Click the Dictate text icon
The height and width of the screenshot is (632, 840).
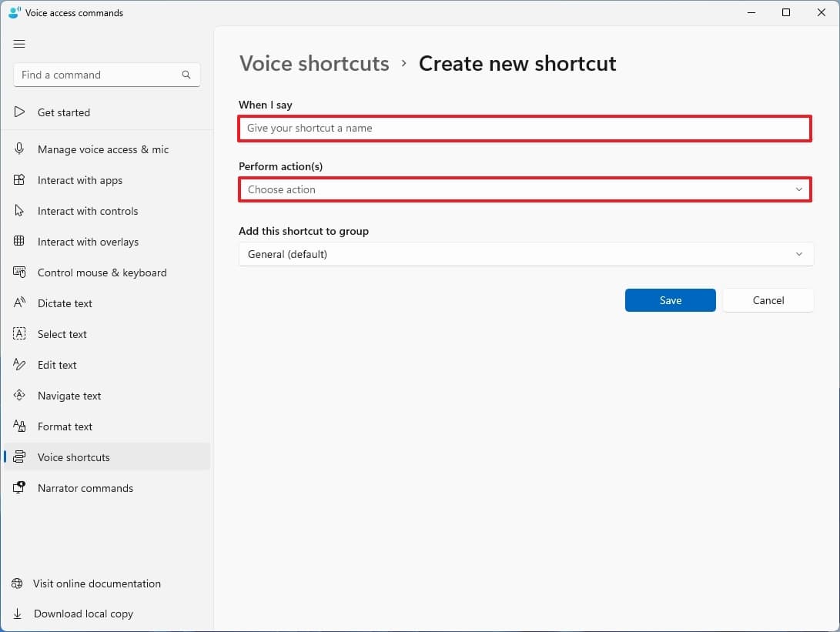pos(18,303)
